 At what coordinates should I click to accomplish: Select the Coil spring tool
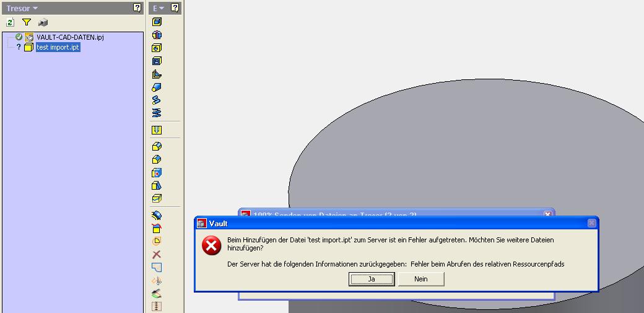157,113
